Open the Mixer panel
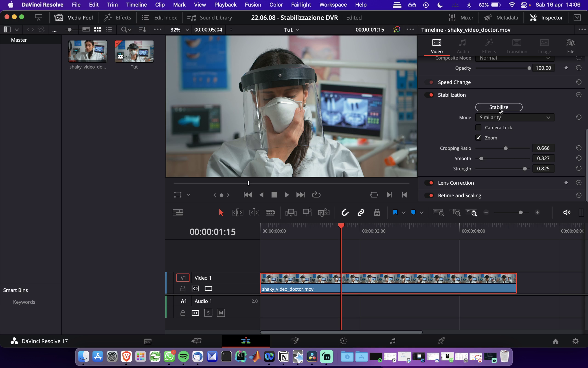The height and width of the screenshot is (368, 588). pos(461,17)
